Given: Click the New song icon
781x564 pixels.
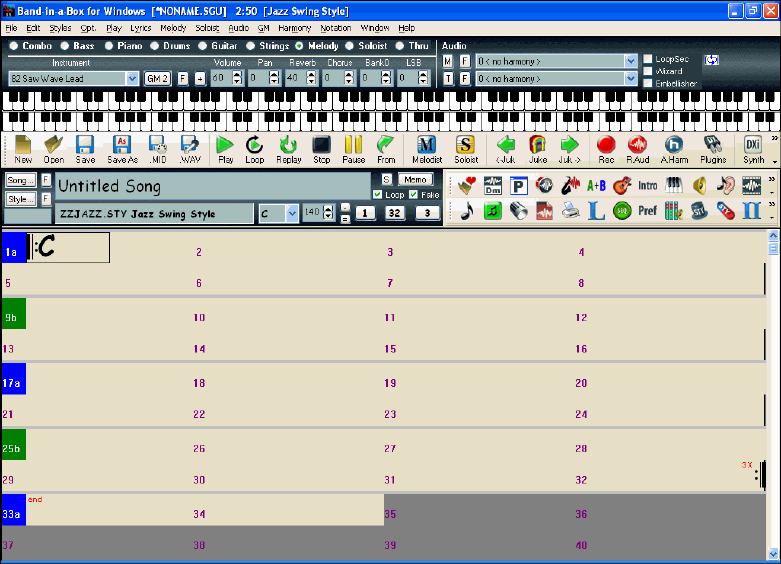Looking at the screenshot, I should (23, 149).
